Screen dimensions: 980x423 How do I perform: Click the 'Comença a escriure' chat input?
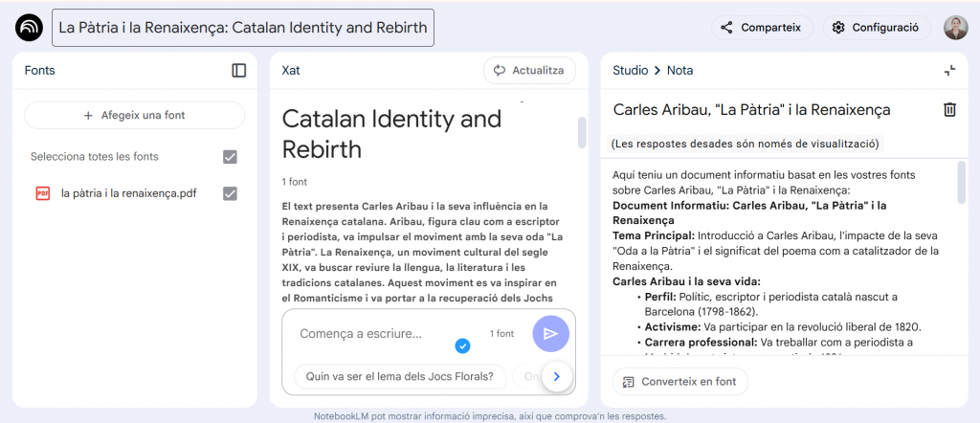click(383, 333)
